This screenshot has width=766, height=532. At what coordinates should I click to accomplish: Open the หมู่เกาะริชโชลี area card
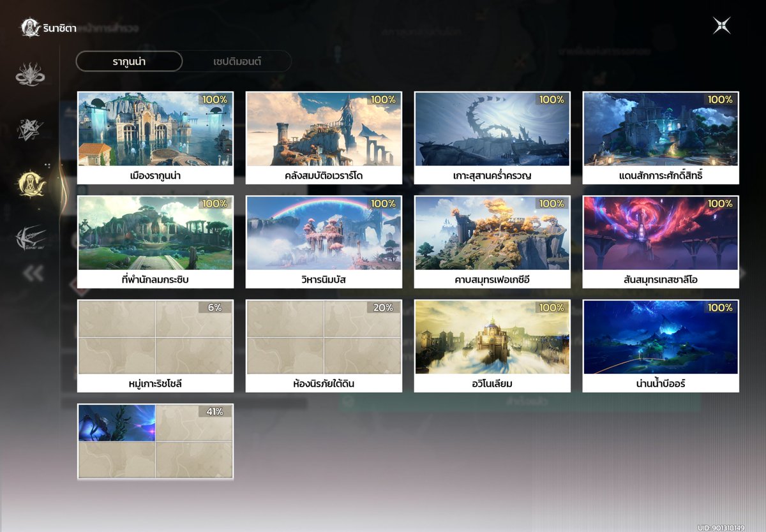[155, 346]
